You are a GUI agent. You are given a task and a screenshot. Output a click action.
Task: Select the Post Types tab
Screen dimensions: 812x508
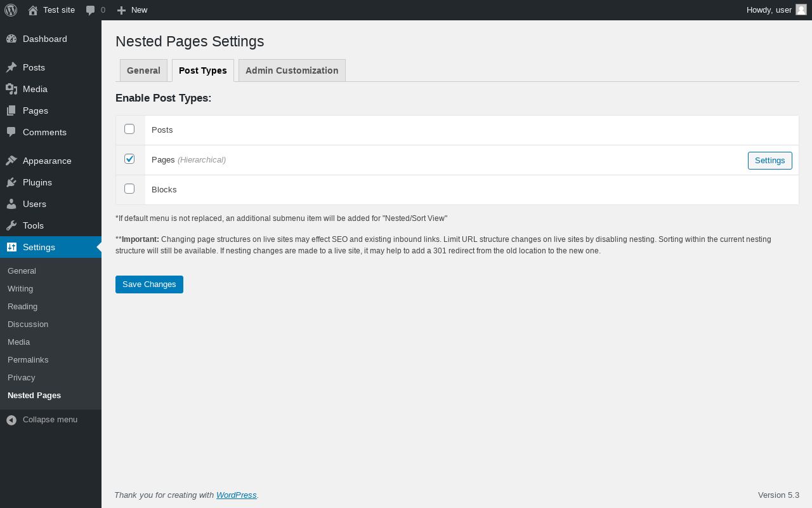(x=203, y=70)
